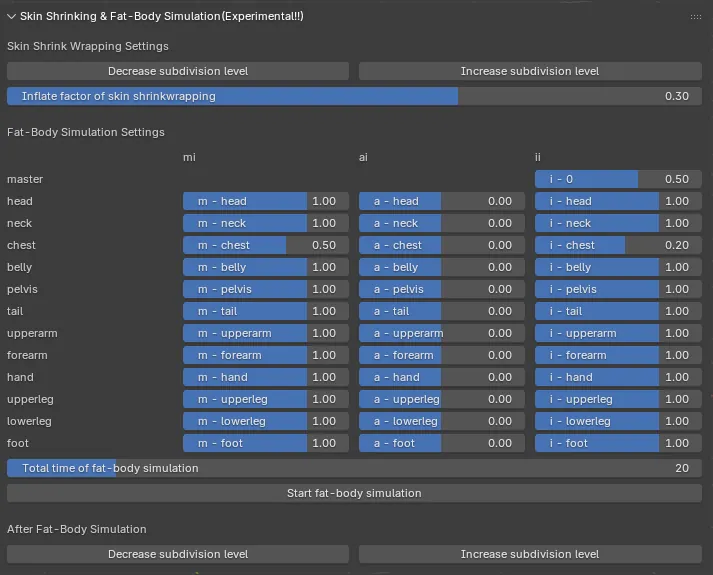Image resolution: width=713 pixels, height=575 pixels.
Task: Click the i - foot slider
Action: (x=618, y=443)
